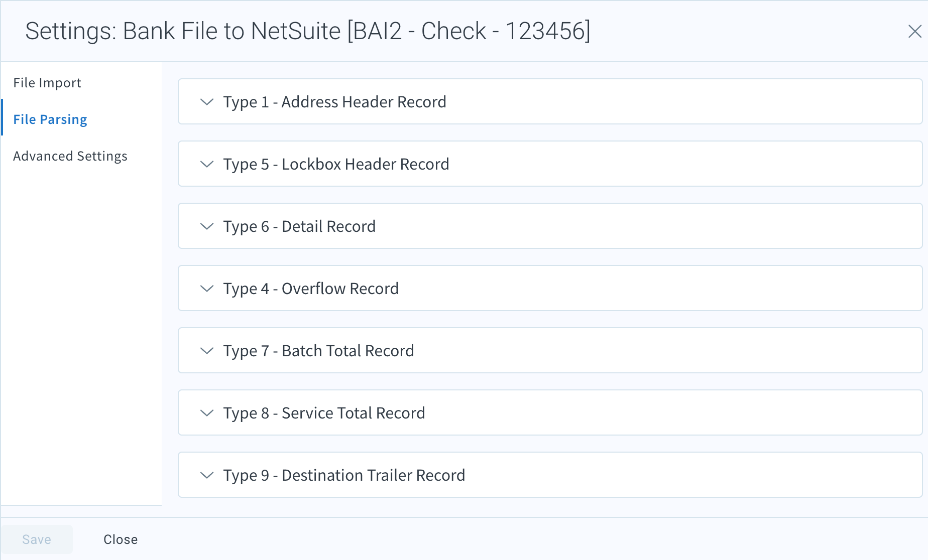Expand chevron for Type 6 Detail Record
This screenshot has width=928, height=560.
pyautogui.click(x=207, y=226)
